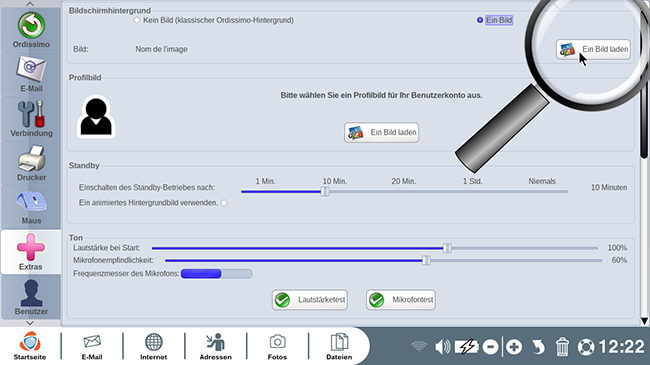Open the Benutzer user section
Screen dimensions: 650x365
(31, 297)
